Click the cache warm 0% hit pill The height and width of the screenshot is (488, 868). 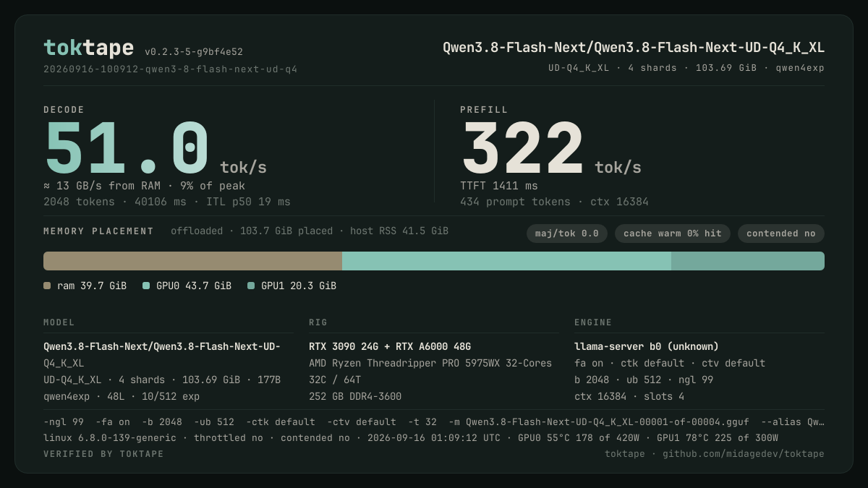point(673,234)
